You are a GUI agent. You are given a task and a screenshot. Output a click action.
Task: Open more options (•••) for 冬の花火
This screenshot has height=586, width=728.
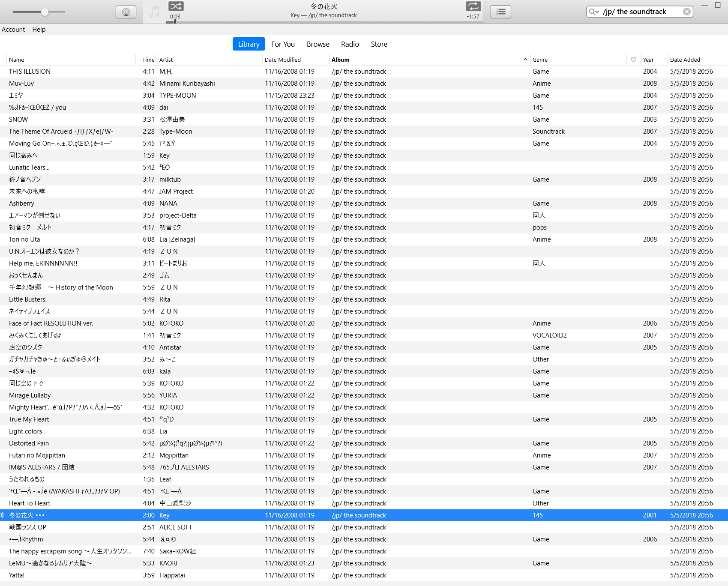coord(40,515)
